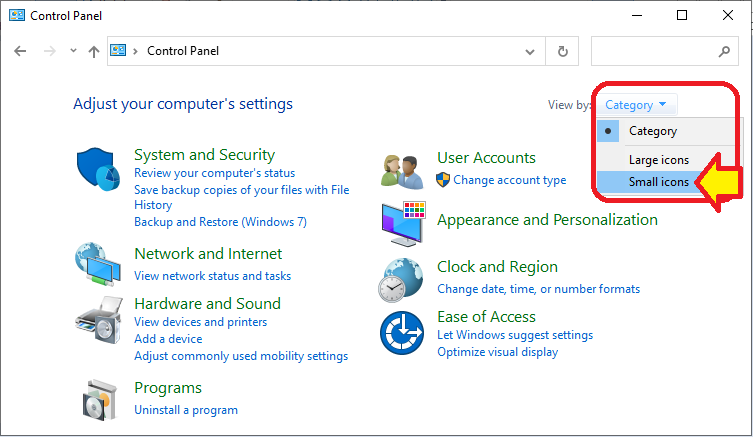The width and height of the screenshot is (753, 437).
Task: Open the Appearance and Personalization monitor icon
Action: click(403, 224)
